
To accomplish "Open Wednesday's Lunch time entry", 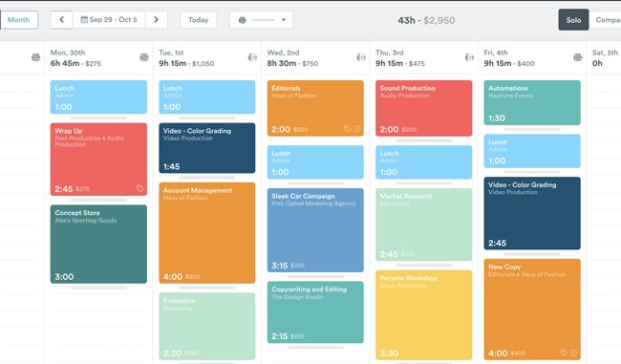I will coord(315,162).
